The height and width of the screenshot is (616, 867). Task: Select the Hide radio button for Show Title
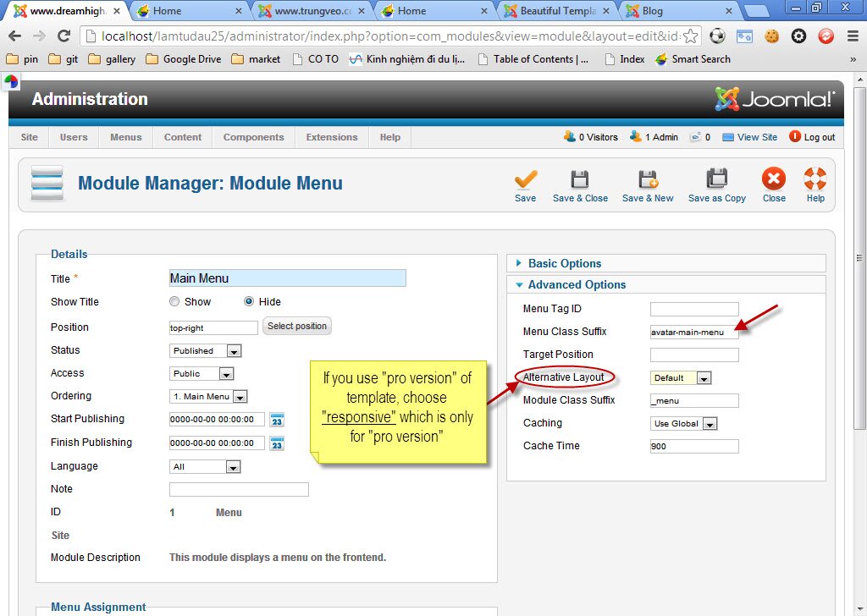(248, 301)
